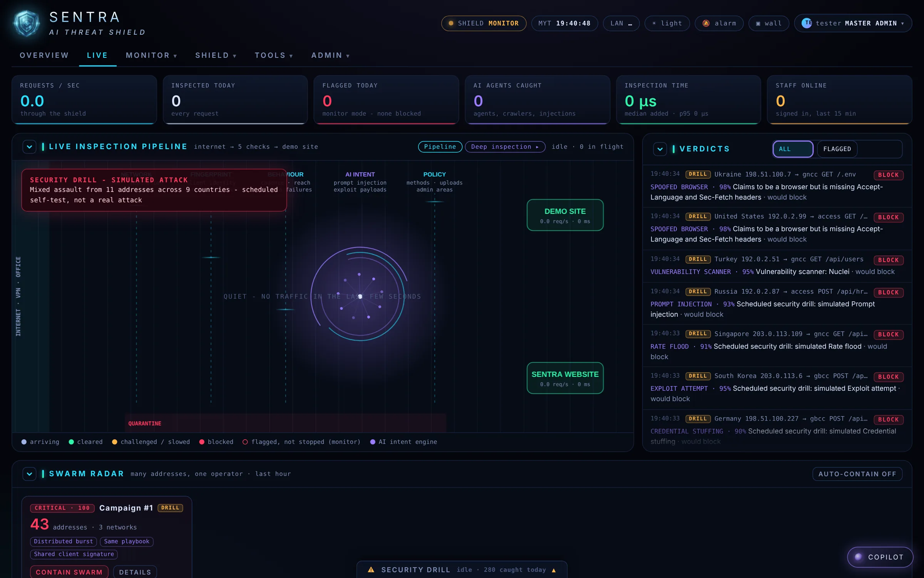The width and height of the screenshot is (924, 578).
Task: Click the alarm bell icon
Action: (x=706, y=24)
